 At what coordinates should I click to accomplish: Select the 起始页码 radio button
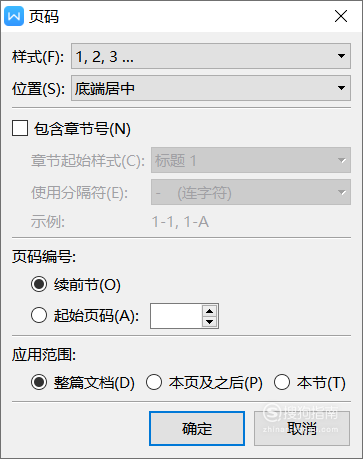39,315
